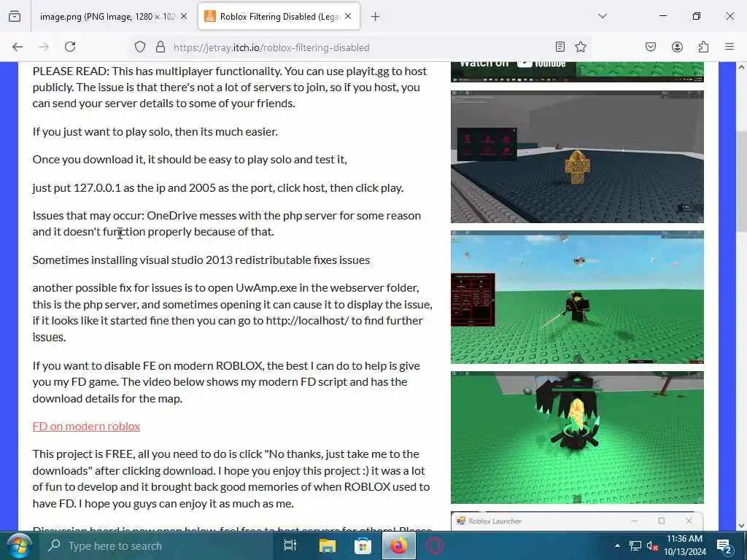Switch to image.png tab

[107, 17]
